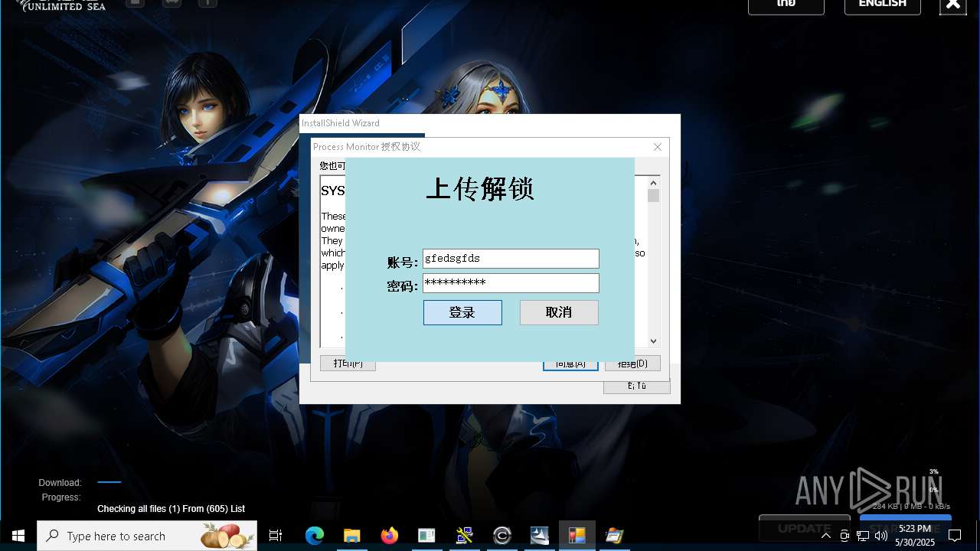Viewport: 980px width, 551px height.
Task: Open Firefox from taskbar
Action: [389, 536]
